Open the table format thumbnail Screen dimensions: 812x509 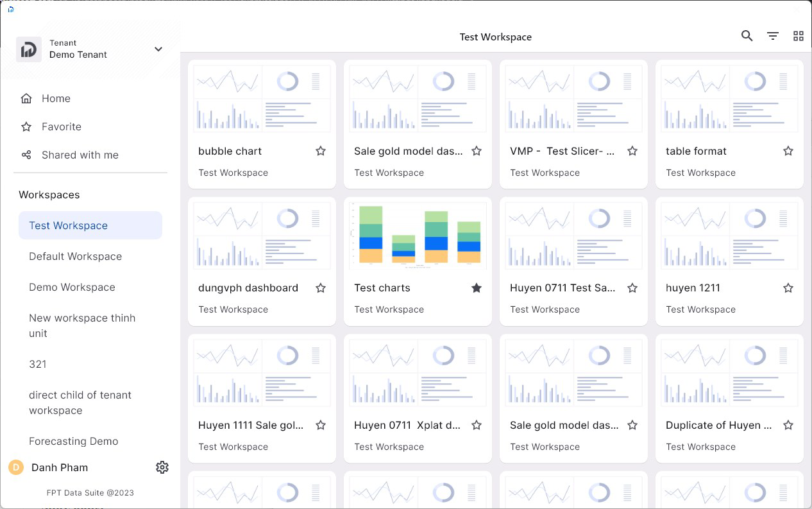(x=729, y=98)
